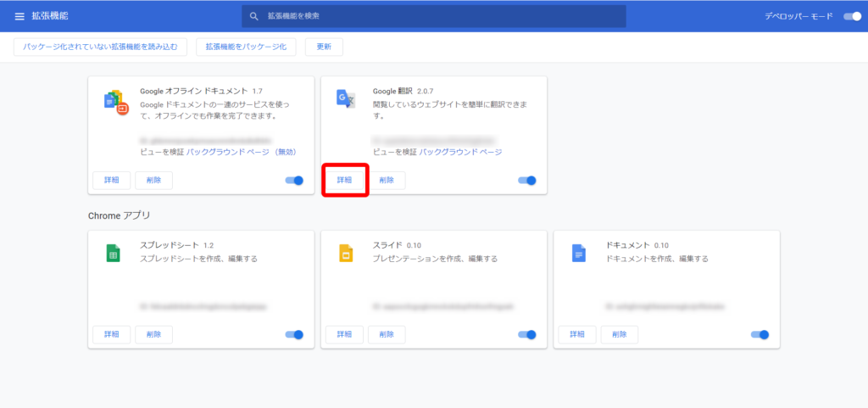Click the search magnifier icon
868x408 pixels.
click(254, 17)
